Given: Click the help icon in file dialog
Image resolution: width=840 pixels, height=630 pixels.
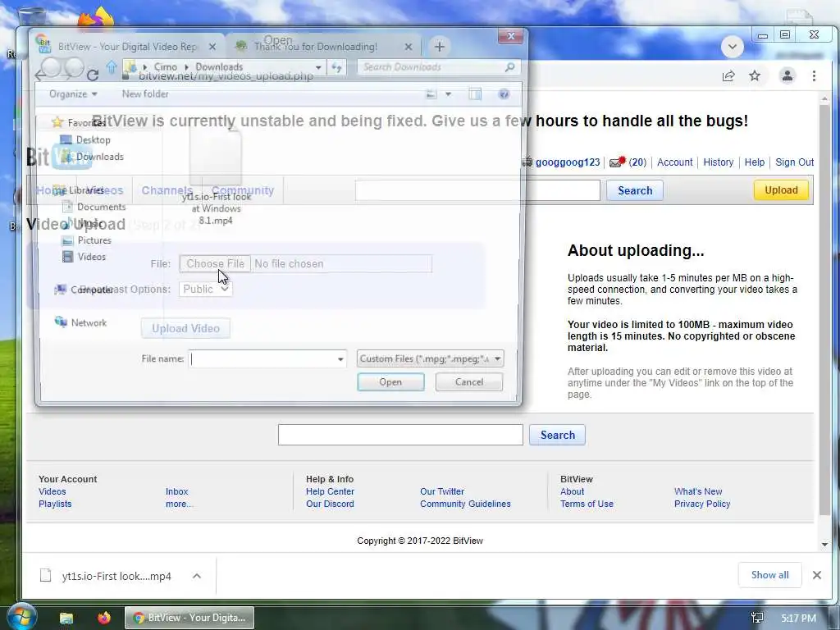Looking at the screenshot, I should tap(504, 94).
